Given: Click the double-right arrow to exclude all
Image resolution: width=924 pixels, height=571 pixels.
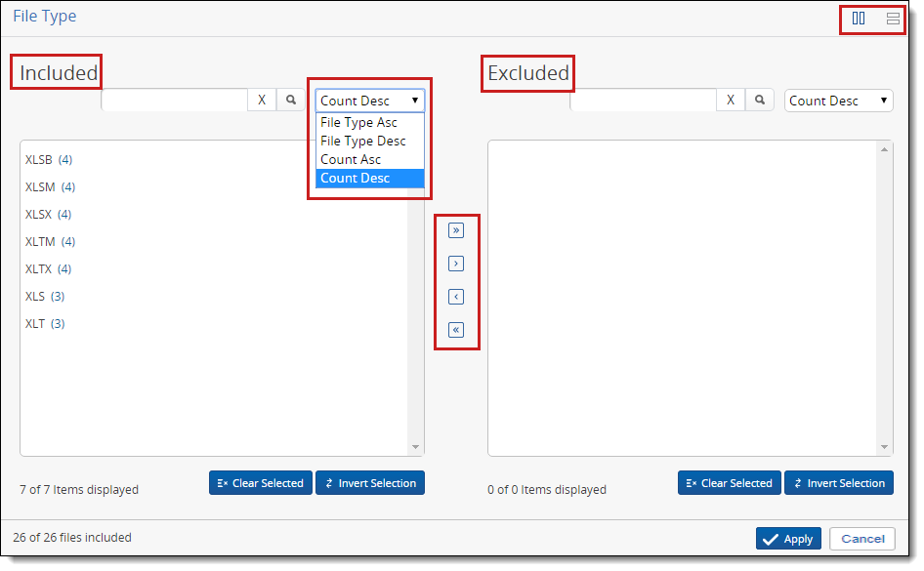Looking at the screenshot, I should 456,230.
